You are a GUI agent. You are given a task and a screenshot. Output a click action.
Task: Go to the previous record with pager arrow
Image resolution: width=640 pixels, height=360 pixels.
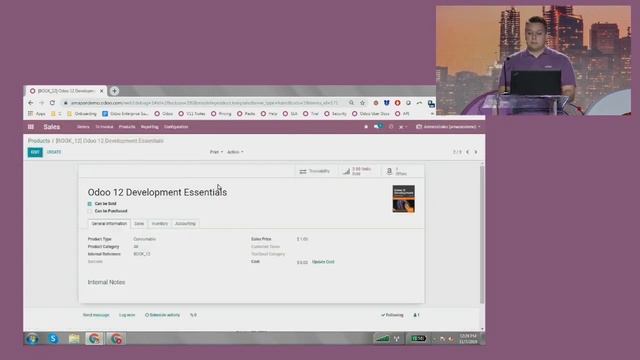tap(467, 152)
